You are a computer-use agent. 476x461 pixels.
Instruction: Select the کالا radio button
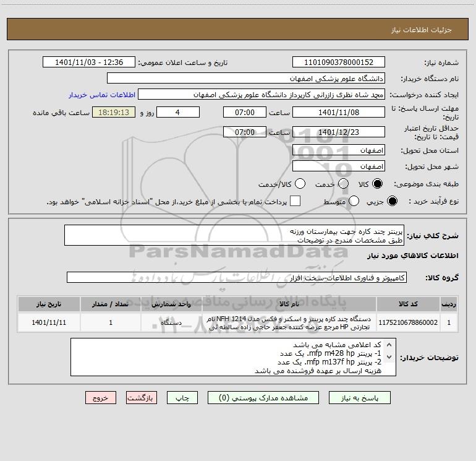click(377, 184)
